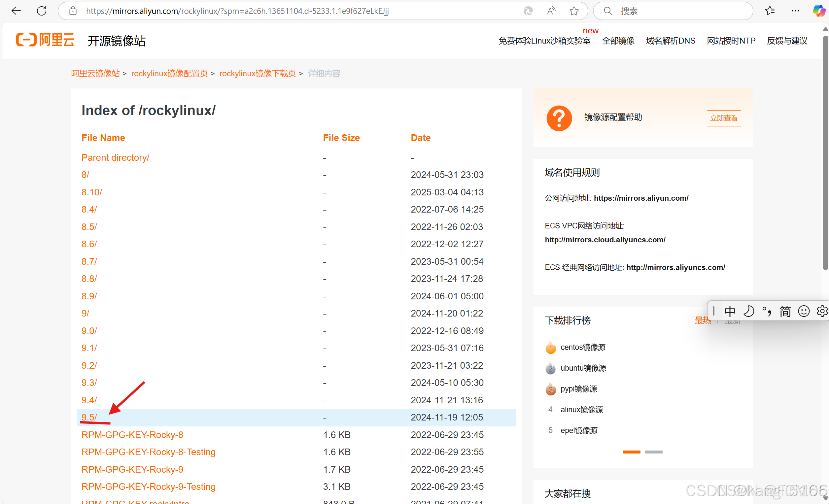Click the site info lock icon
This screenshot has width=829, height=504.
pyautogui.click(x=73, y=11)
